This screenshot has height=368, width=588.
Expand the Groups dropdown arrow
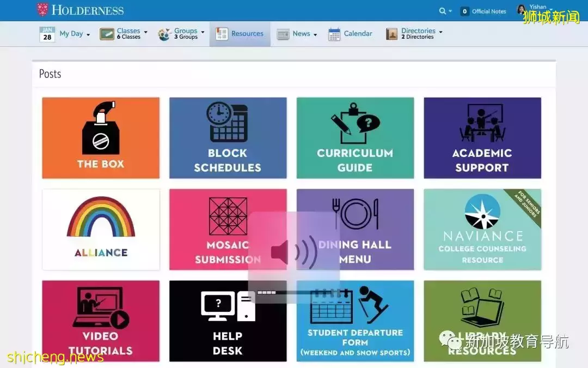click(x=203, y=32)
